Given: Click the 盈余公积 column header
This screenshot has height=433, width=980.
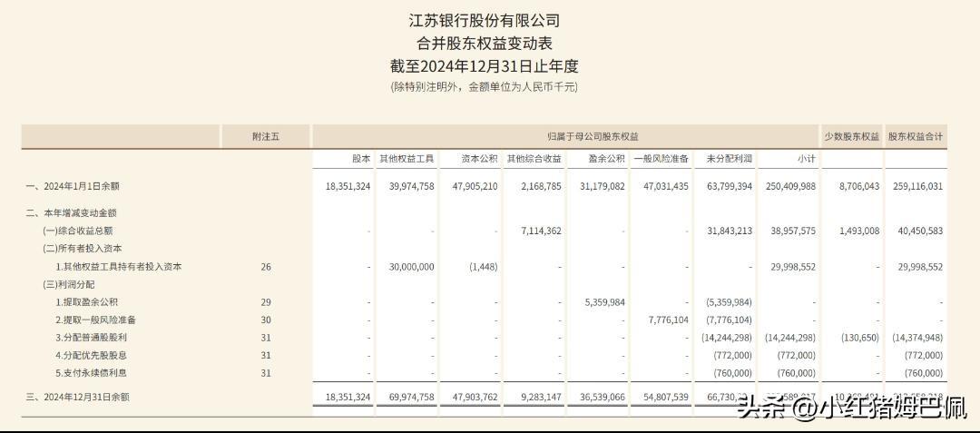Looking at the screenshot, I should pyautogui.click(x=606, y=159).
